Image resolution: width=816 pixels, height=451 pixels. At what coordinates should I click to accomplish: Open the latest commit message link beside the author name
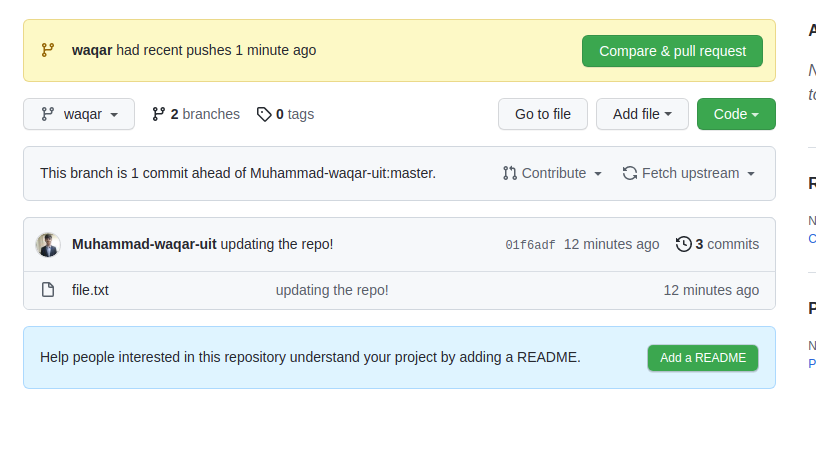(277, 244)
